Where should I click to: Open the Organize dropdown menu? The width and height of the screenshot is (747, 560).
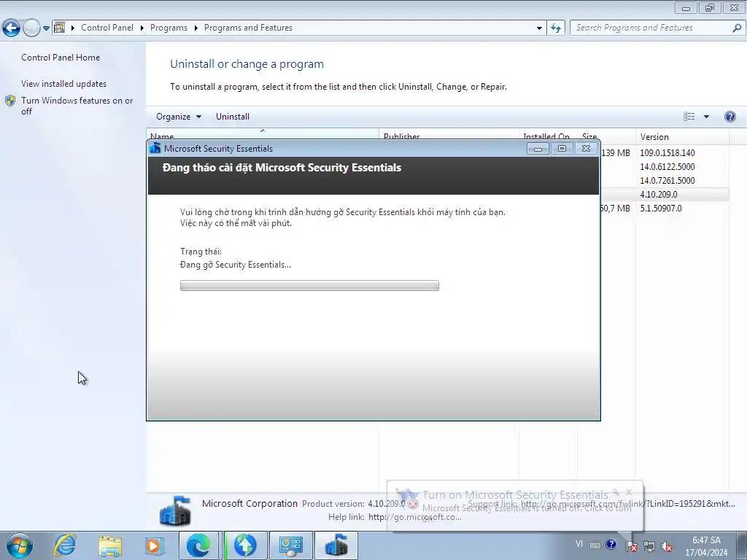click(178, 117)
